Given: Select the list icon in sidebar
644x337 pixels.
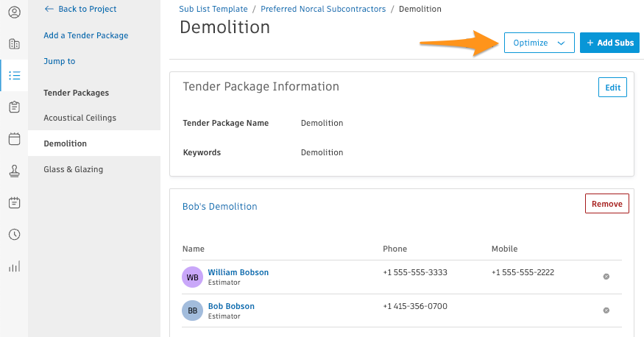Looking at the screenshot, I should click(14, 75).
